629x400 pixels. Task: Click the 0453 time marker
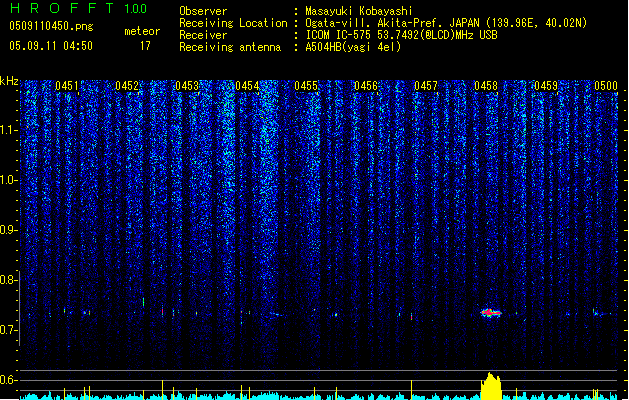point(187,86)
